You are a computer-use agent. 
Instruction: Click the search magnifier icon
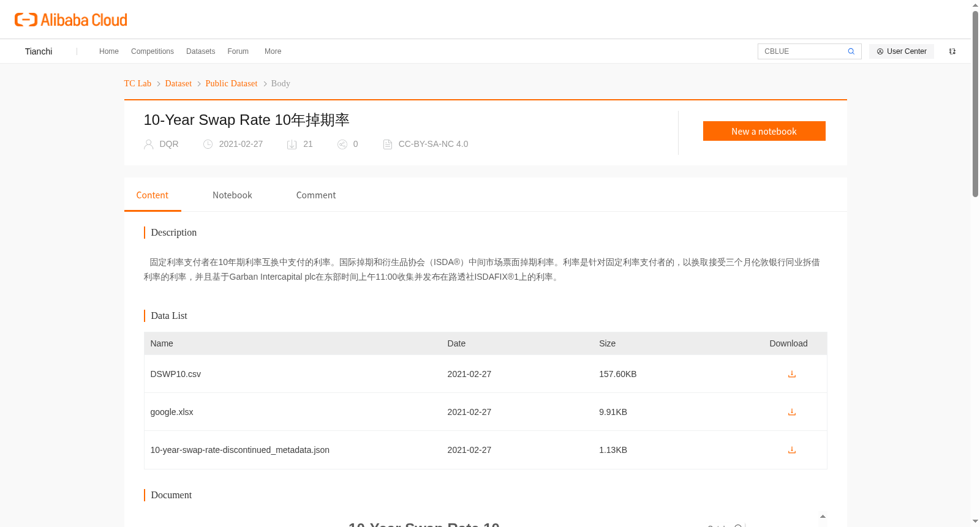click(x=851, y=51)
